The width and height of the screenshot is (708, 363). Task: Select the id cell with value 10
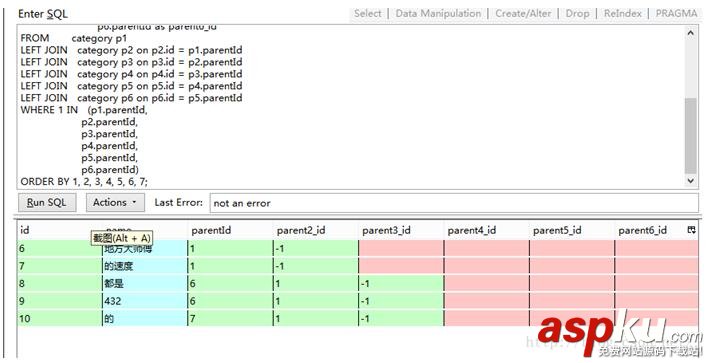click(x=60, y=318)
